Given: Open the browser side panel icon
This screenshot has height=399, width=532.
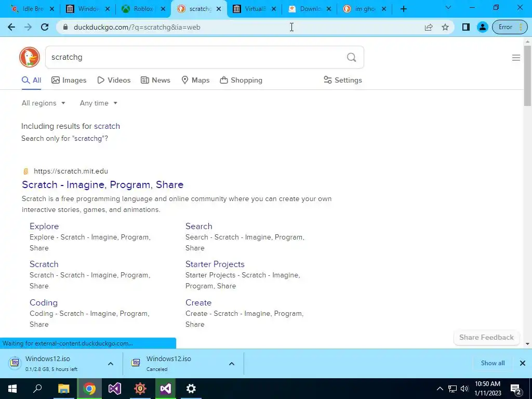Looking at the screenshot, I should click(x=466, y=27).
